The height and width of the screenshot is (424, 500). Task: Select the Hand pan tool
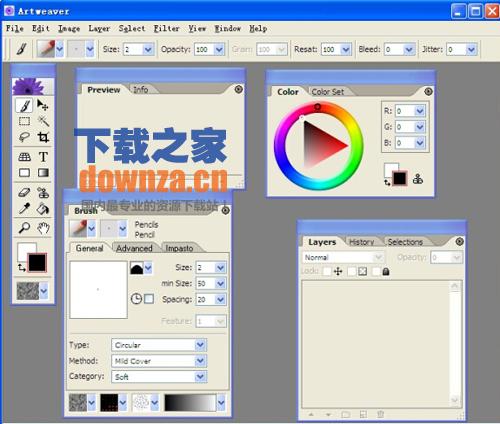pos(43,228)
